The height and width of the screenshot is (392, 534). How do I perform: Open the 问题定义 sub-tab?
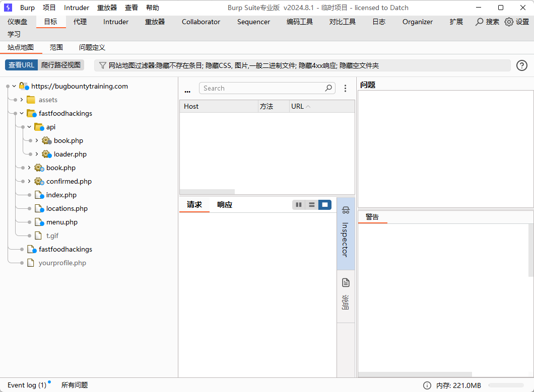[92, 47]
